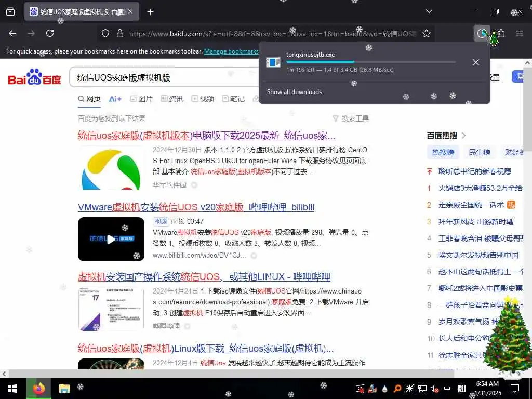This screenshot has width=532, height=399.
Task: Open the Manage bookmarks link
Action: pyautogui.click(x=231, y=51)
